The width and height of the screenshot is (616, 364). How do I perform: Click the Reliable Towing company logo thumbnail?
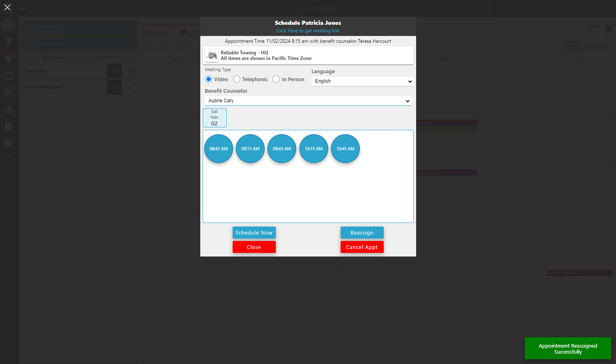click(x=212, y=55)
